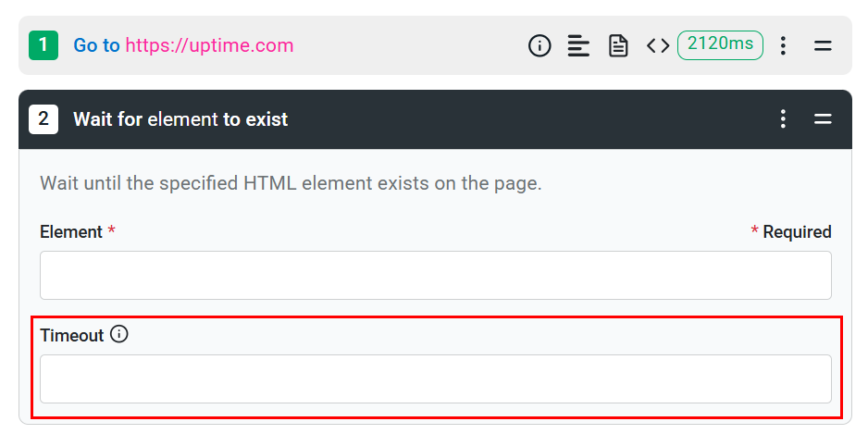Open the https://uptime.com link
Screen dimensions: 868x434
click(x=209, y=45)
